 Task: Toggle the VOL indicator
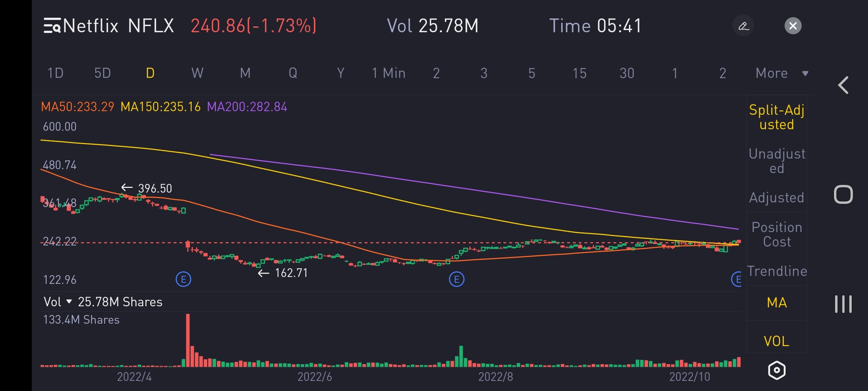776,341
